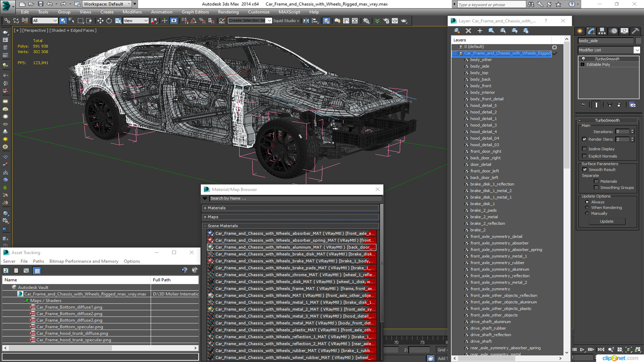Click the Render teapot icon
Viewport: 644px width, 362px height.
tap(404, 21)
